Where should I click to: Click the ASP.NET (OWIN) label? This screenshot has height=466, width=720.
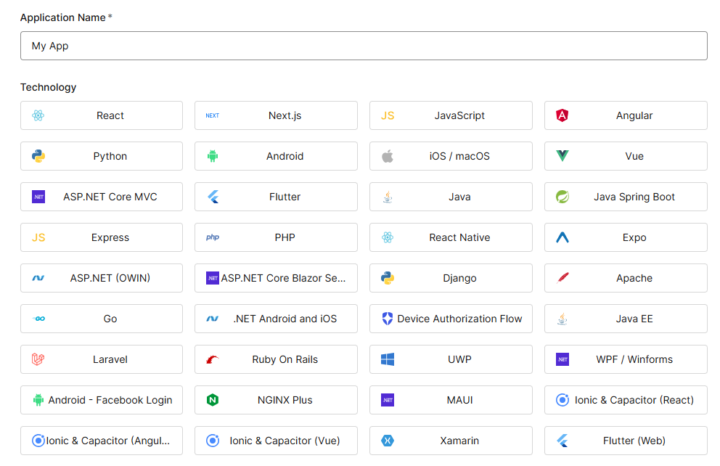pyautogui.click(x=110, y=278)
